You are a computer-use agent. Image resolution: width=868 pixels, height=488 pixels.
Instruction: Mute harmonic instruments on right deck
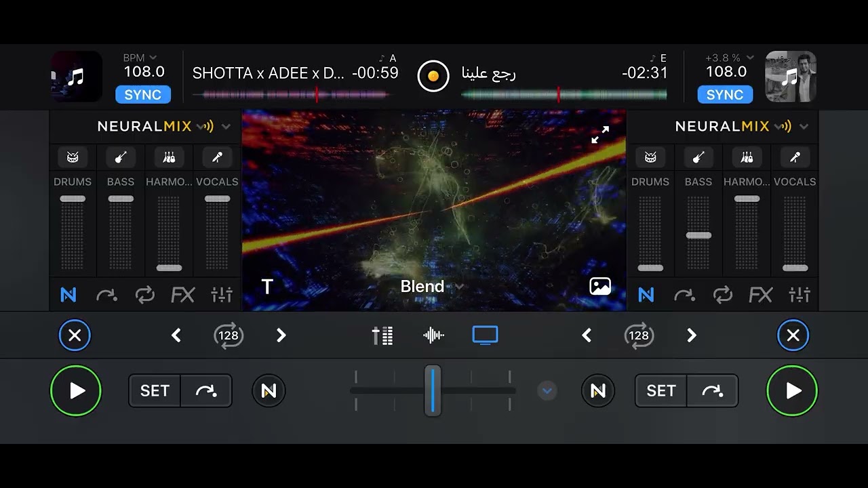(747, 157)
